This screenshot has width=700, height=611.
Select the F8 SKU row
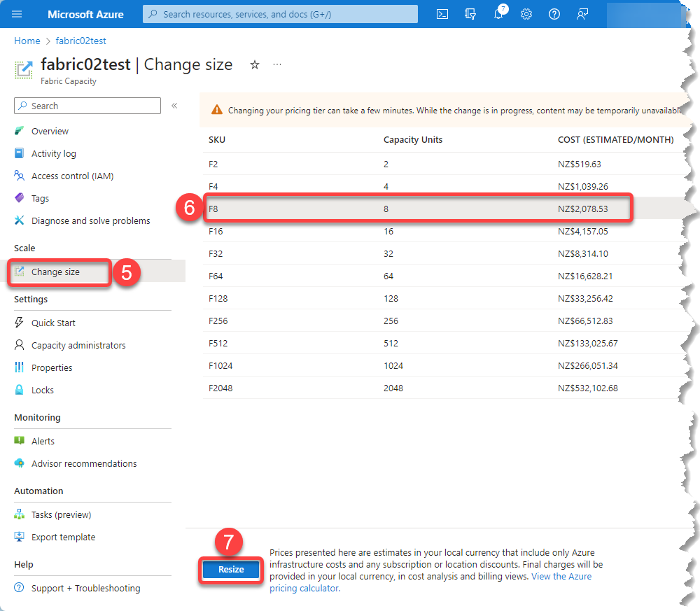click(443, 209)
